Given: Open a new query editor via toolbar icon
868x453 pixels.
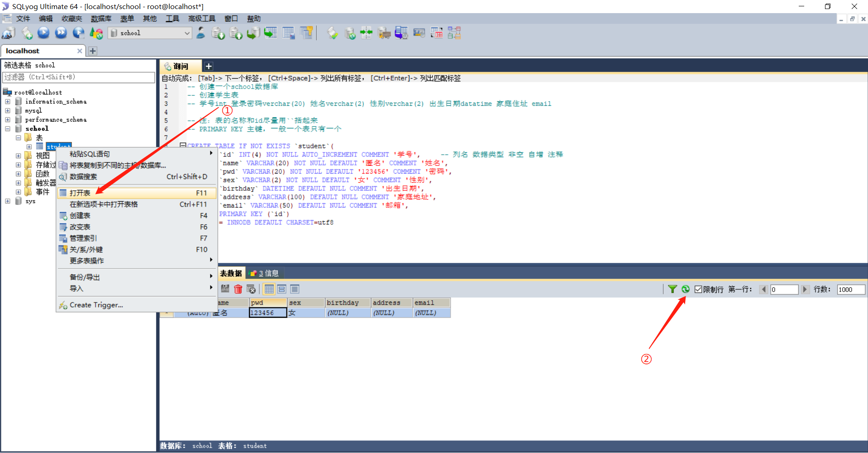Looking at the screenshot, I should [27, 33].
